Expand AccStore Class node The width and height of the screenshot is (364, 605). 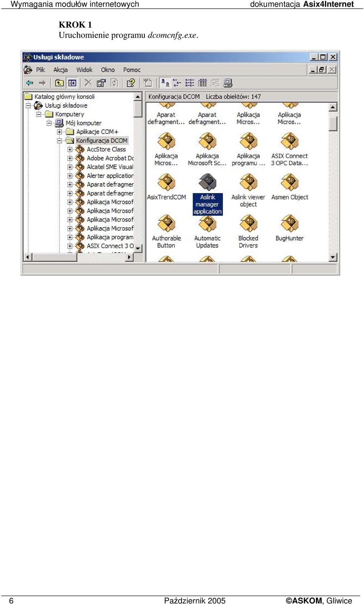pos(70,149)
